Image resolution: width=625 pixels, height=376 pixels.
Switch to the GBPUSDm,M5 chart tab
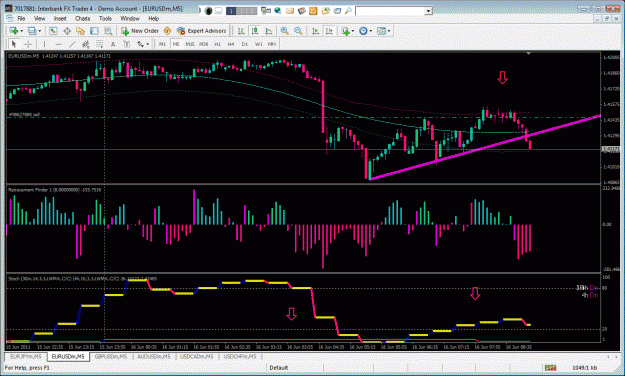point(111,356)
